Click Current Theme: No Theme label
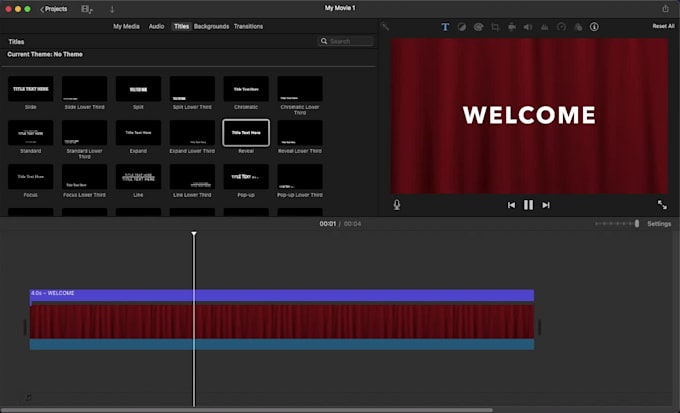 (45, 54)
